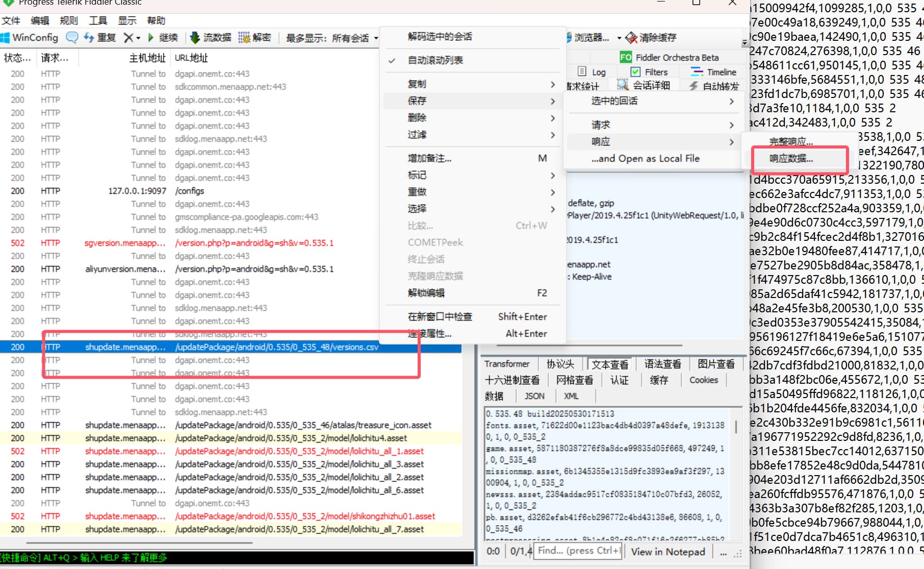Click the 清除缓存 clear cache button
The width and height of the screenshot is (924, 569).
point(651,37)
